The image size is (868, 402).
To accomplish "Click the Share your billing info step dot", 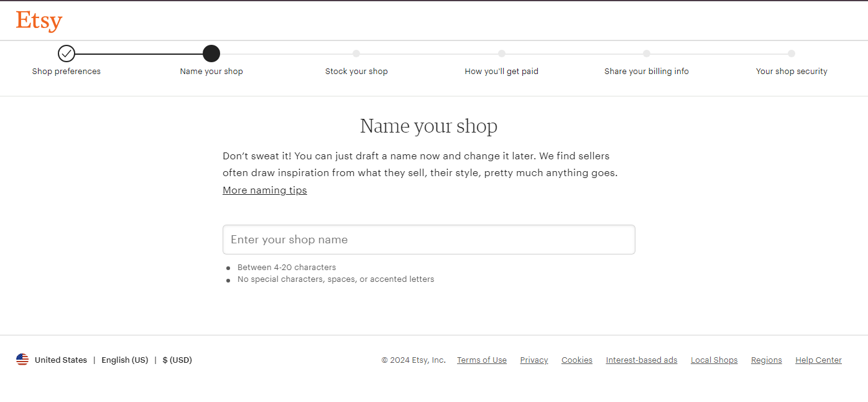I will 647,54.
